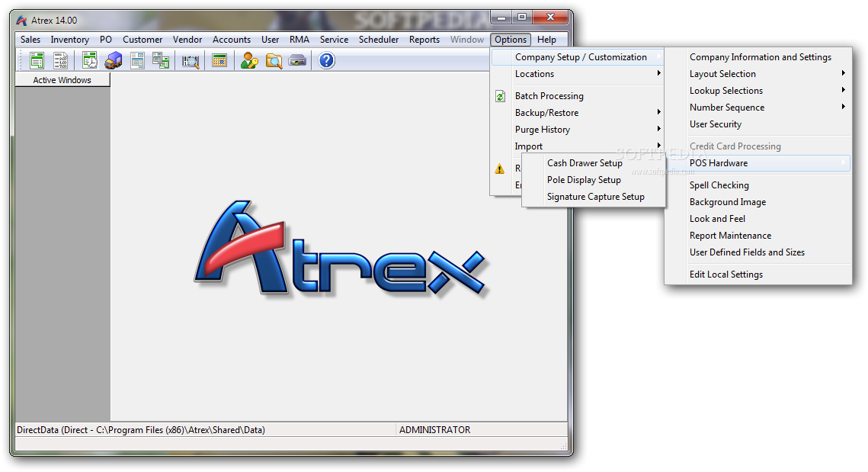Open Report Maintenance
The width and height of the screenshot is (868, 472).
point(757,235)
